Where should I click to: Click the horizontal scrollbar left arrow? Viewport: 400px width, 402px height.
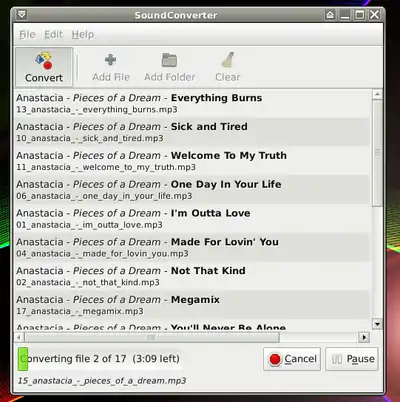19,337
